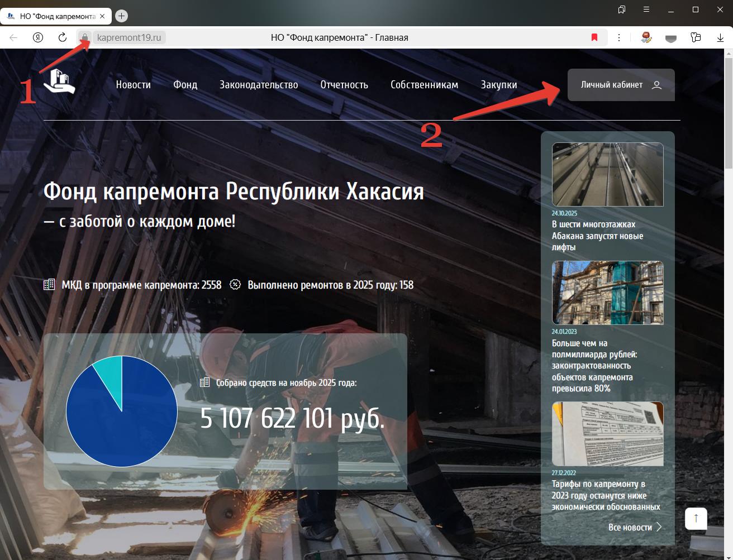Open the tab groups icon in title bar
Screen dimensions: 733x560
(x=622, y=9)
